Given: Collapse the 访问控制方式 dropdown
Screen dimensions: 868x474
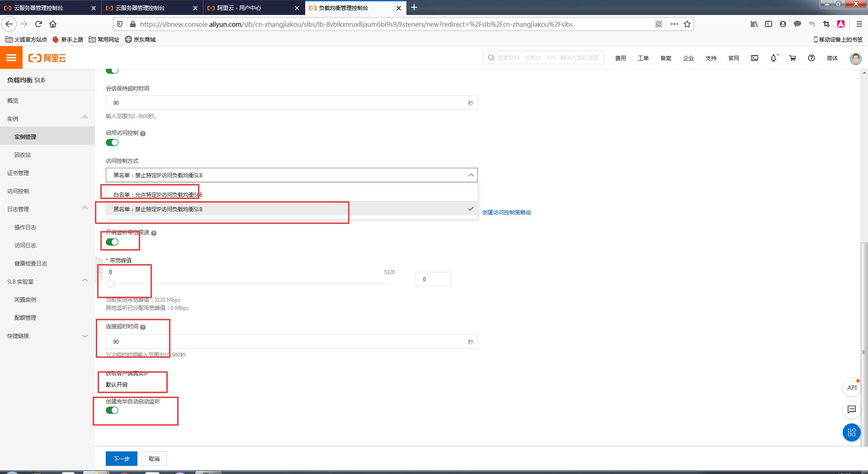Looking at the screenshot, I should (470, 175).
